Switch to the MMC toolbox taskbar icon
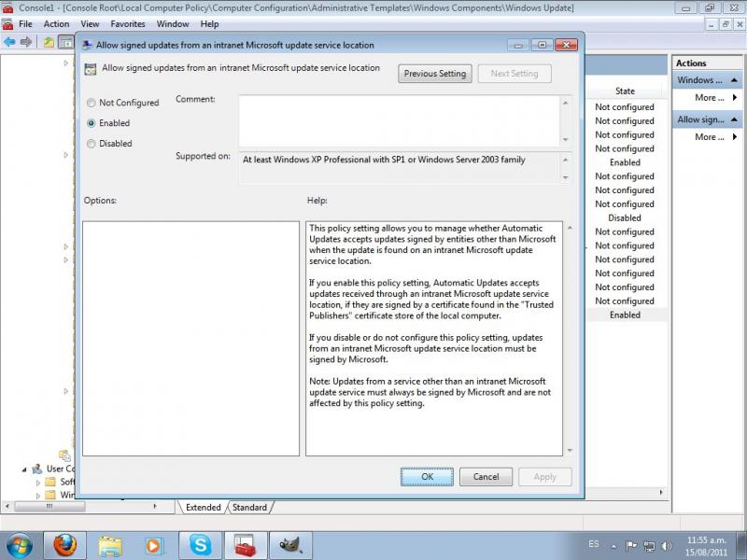This screenshot has width=747, height=560. click(245, 546)
